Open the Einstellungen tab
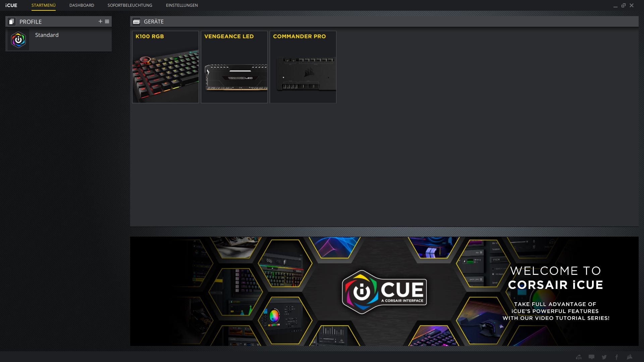Image resolution: width=644 pixels, height=362 pixels. 182,5
